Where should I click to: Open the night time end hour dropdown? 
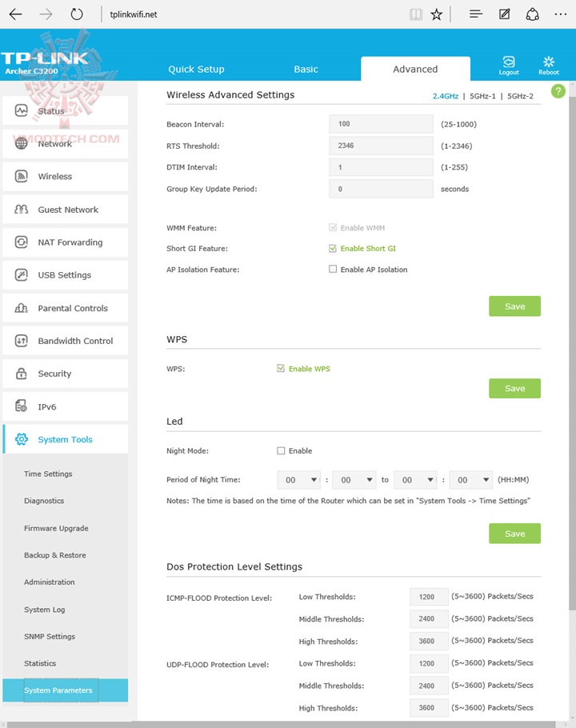coord(415,480)
